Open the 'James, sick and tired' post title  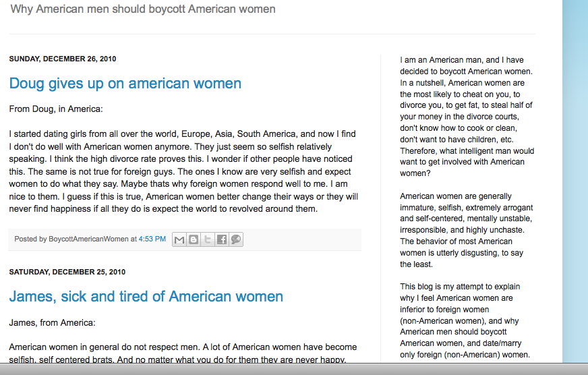(146, 297)
